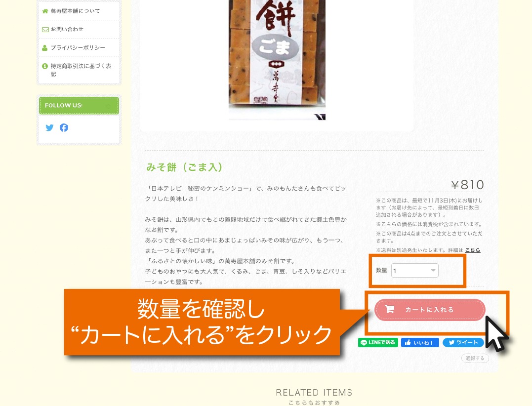Click the cart icon in カートに入れる button
The height and width of the screenshot is (406, 532).
pos(390,309)
